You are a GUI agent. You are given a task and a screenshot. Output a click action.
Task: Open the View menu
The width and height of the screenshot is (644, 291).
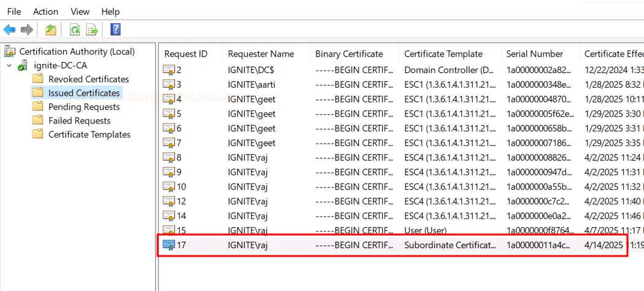pos(80,12)
